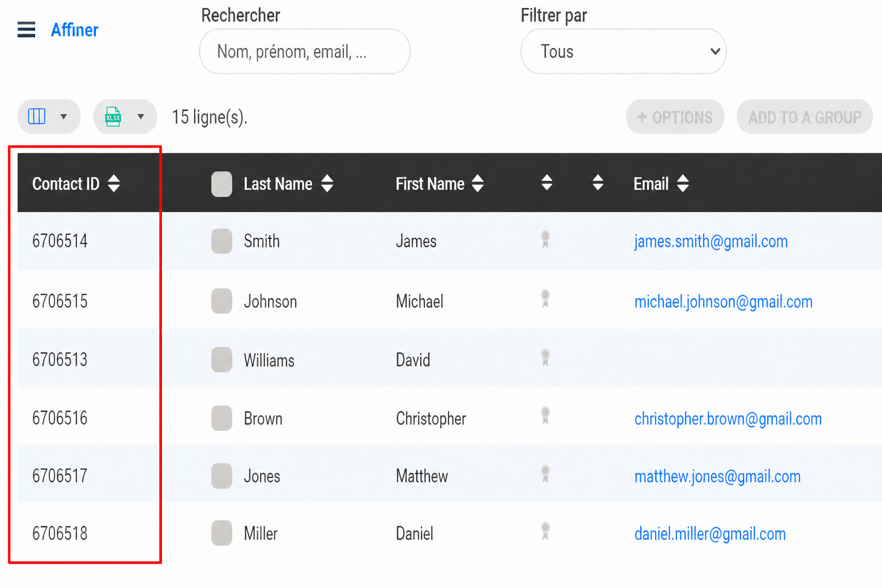This screenshot has height=588, width=882.
Task: Select contact ID 6706516
Action: 60,418
